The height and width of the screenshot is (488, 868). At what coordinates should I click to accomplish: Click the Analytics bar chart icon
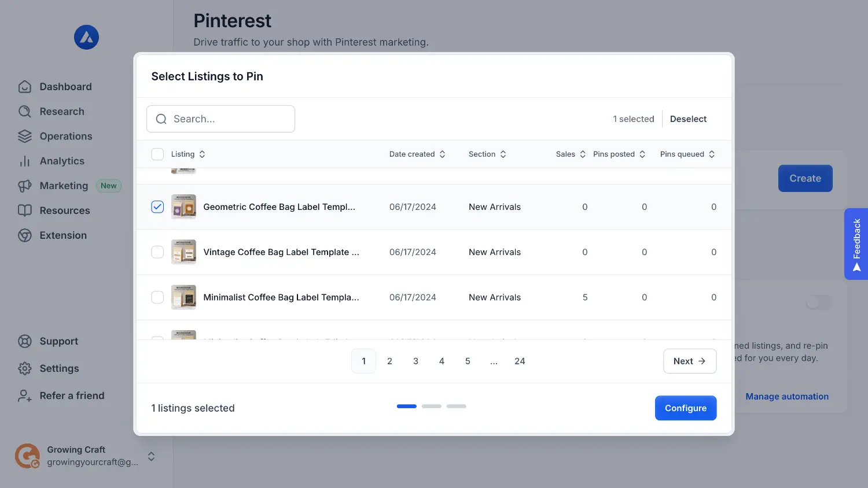(x=24, y=161)
